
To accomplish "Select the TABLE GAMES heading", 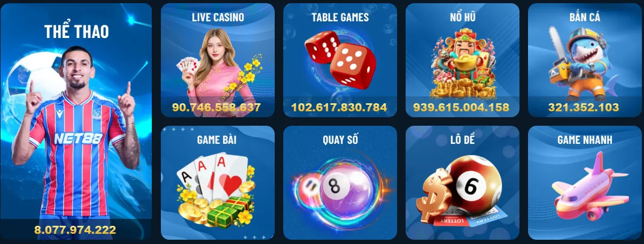I will (x=340, y=17).
